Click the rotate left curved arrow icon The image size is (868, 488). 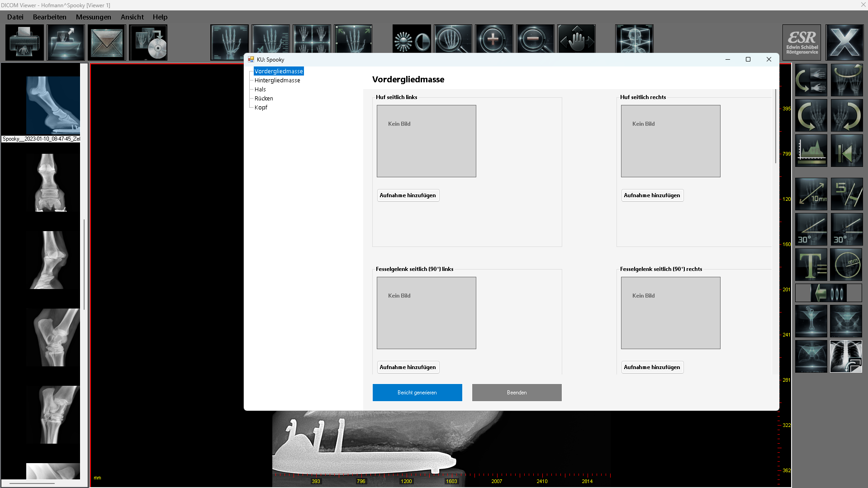click(811, 115)
